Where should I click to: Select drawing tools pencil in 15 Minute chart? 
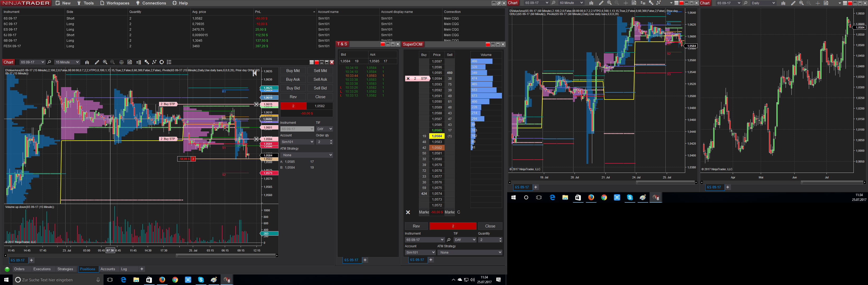pyautogui.click(x=97, y=62)
